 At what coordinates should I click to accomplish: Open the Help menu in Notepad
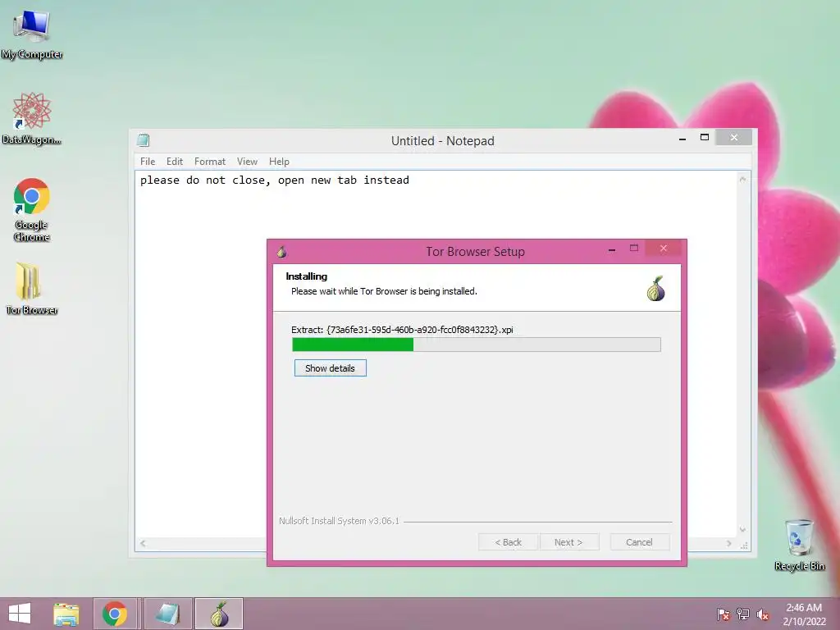pyautogui.click(x=279, y=162)
